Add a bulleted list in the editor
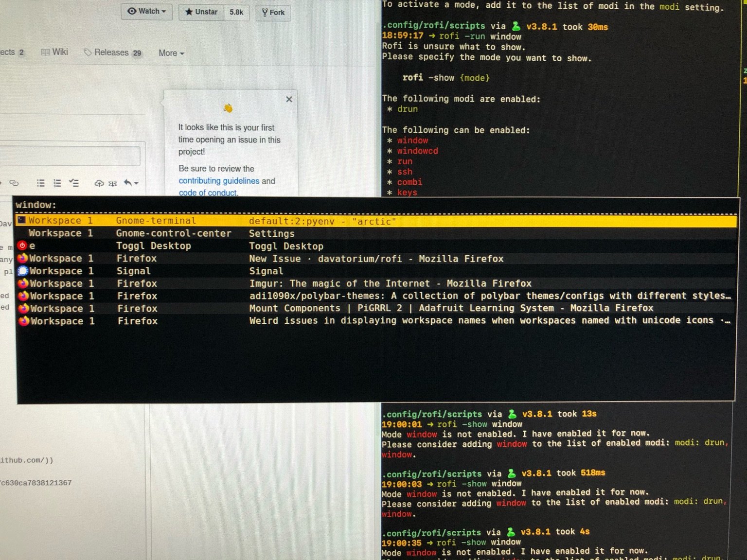 point(41,183)
